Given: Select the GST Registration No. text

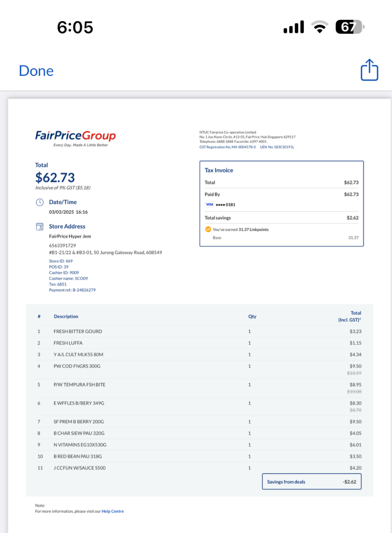Looking at the screenshot, I should [227, 147].
